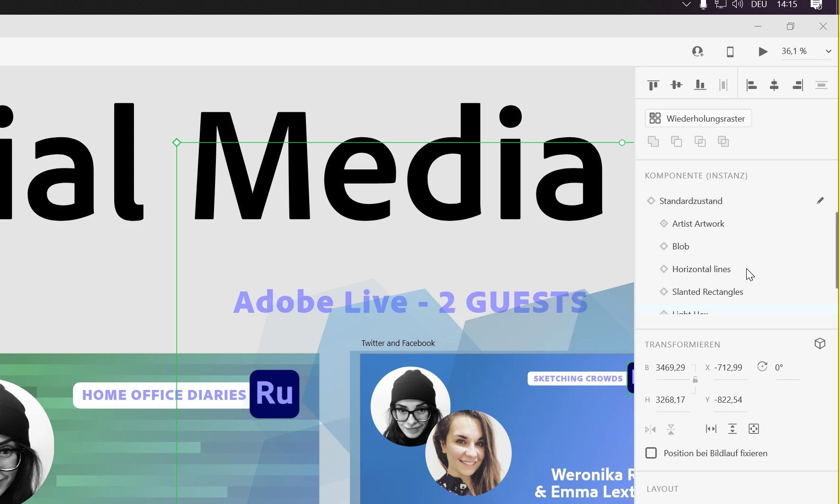Image resolution: width=840 pixels, height=504 pixels.
Task: Click the SKETCHING CROWDS tag
Action: pos(578,379)
